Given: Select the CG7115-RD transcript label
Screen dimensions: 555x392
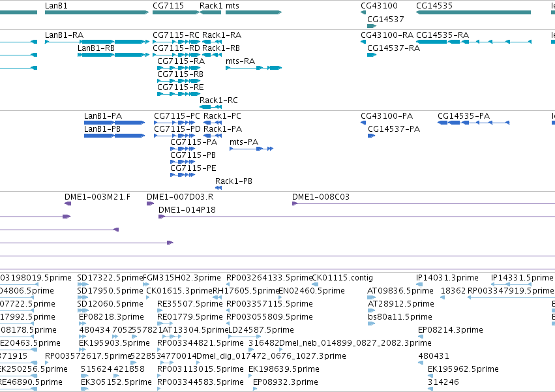Looking at the screenshot, I should pyautogui.click(x=176, y=48).
